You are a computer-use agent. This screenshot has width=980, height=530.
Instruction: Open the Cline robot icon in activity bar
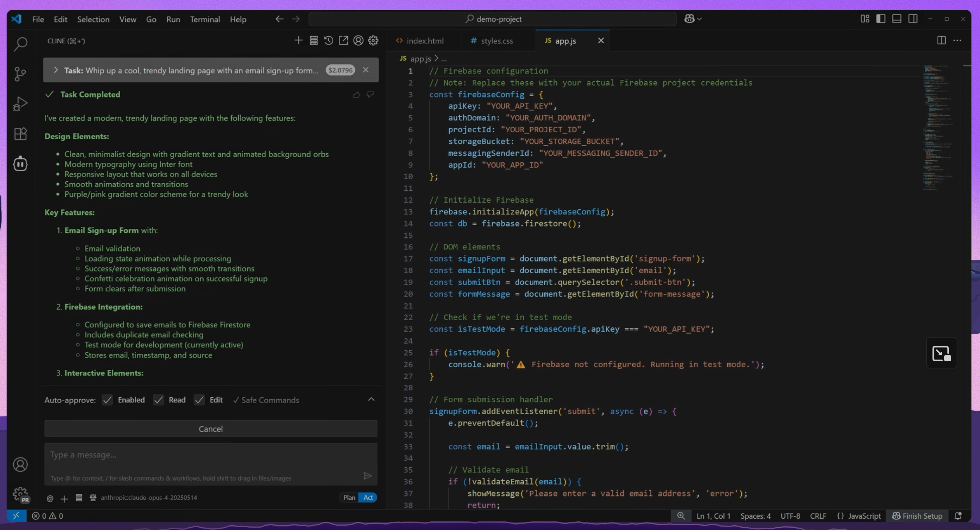pos(20,164)
